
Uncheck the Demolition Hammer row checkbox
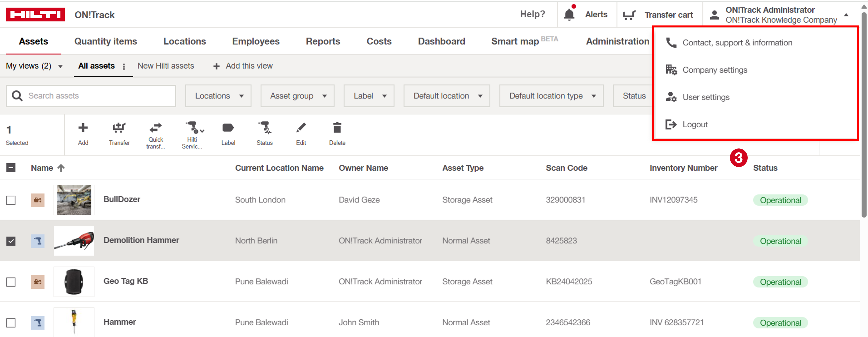coord(11,241)
